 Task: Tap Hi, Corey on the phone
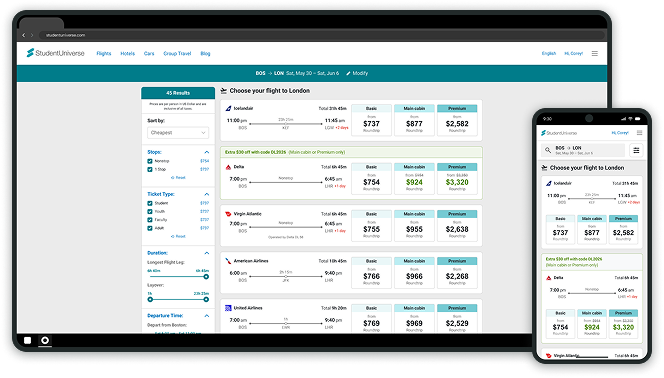[620, 133]
